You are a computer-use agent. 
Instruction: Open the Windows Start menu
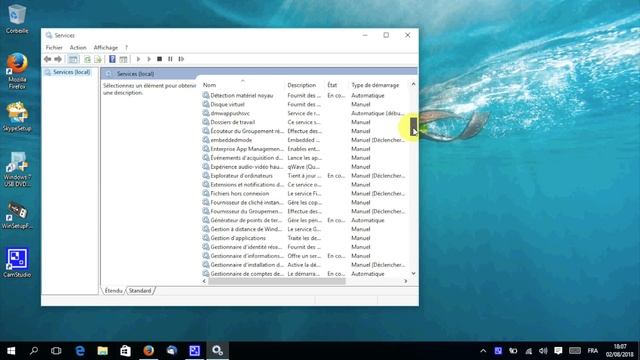tap(11, 351)
